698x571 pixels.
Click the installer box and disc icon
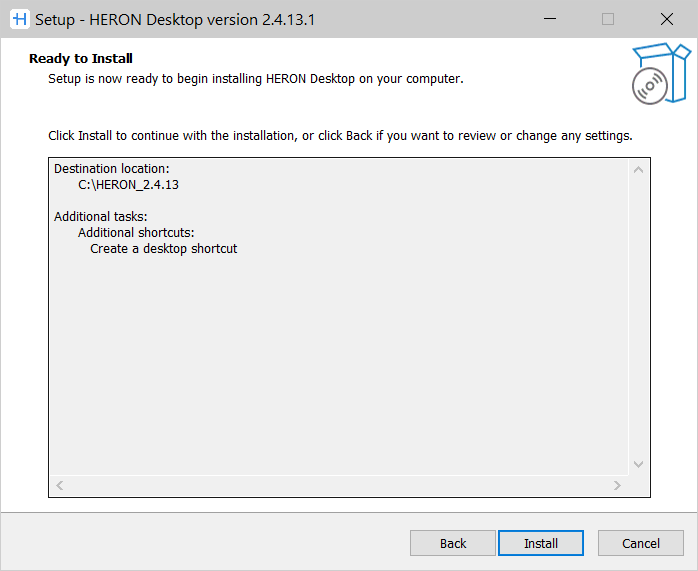click(661, 73)
